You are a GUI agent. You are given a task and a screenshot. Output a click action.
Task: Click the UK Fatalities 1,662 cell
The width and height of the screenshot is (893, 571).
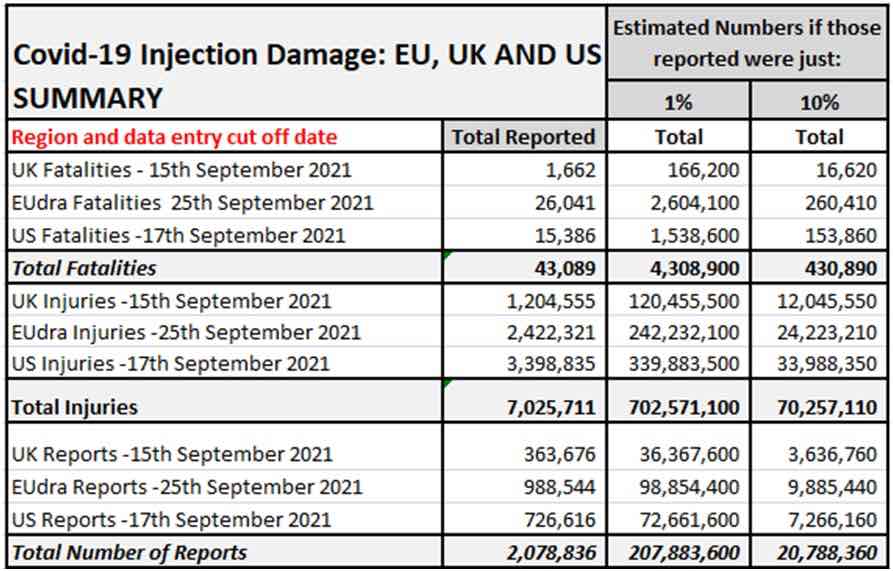tap(524, 170)
